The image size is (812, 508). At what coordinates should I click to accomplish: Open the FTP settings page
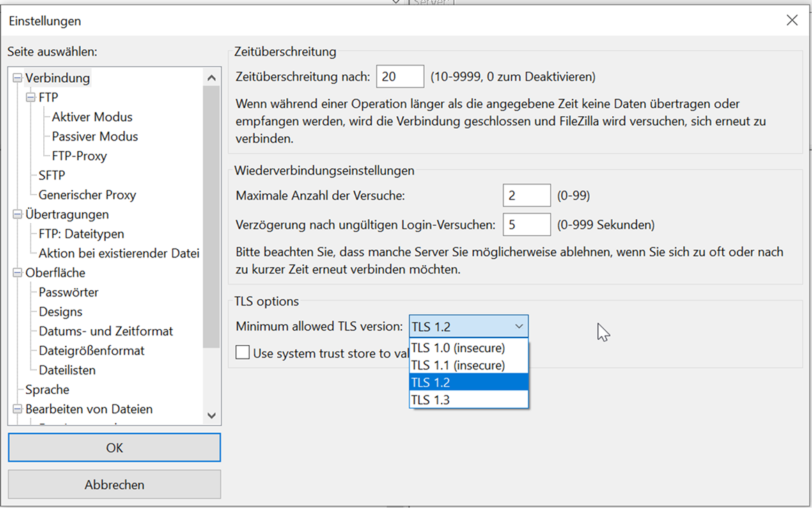point(48,97)
